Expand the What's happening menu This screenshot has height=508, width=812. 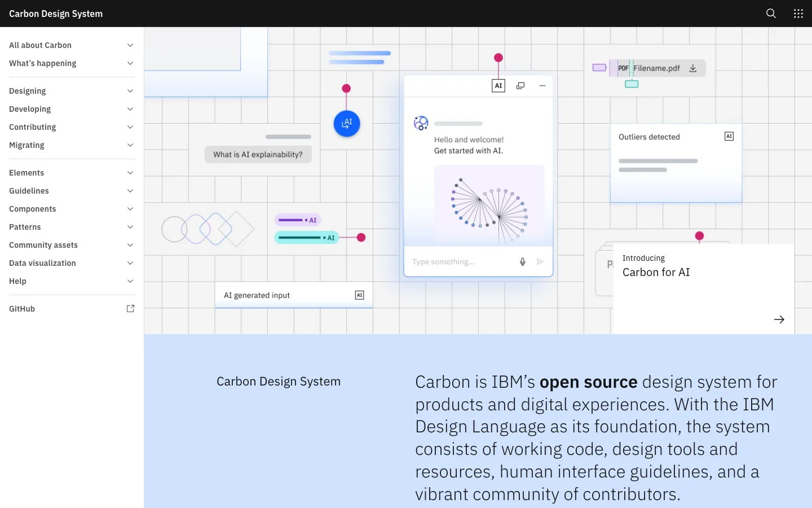[72, 63]
